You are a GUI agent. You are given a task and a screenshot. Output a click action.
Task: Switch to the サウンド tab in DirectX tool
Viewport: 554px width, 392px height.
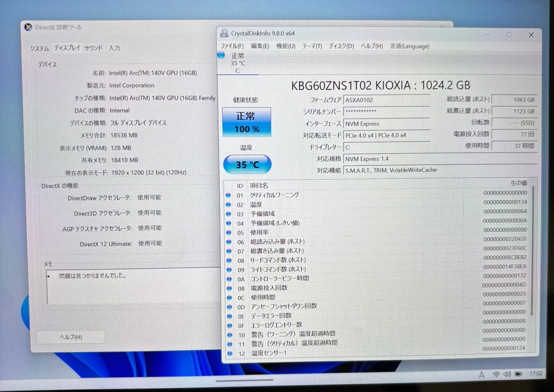(x=94, y=48)
